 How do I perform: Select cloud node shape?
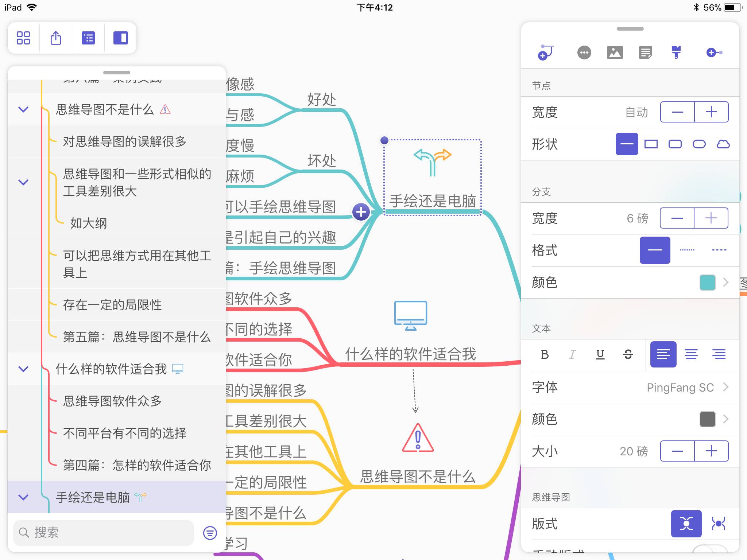[x=723, y=144]
